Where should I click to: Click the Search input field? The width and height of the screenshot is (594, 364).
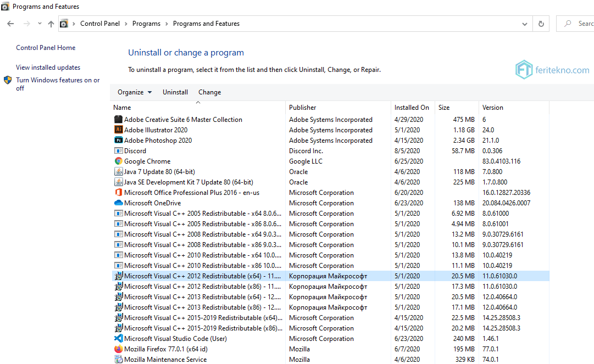click(x=575, y=24)
